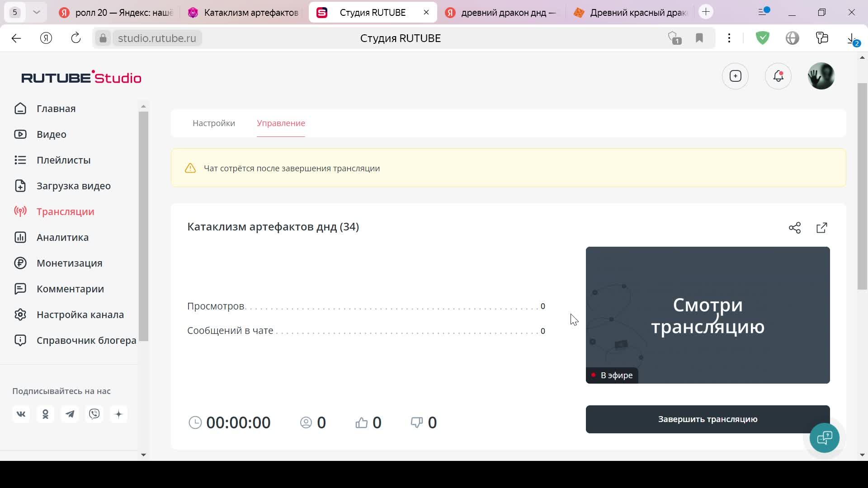Expand the browser tab list chevron
This screenshot has width=868, height=488.
[37, 12]
